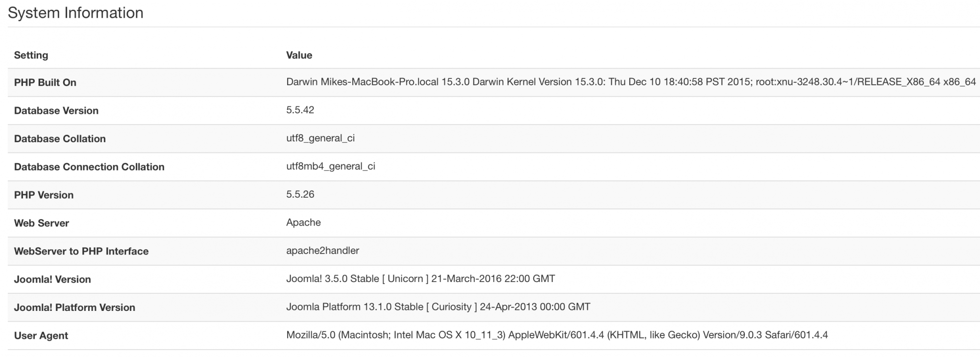This screenshot has width=980, height=357.
Task: Click the Joomla Platform 13.1.0 value
Action: pyautogui.click(x=438, y=307)
